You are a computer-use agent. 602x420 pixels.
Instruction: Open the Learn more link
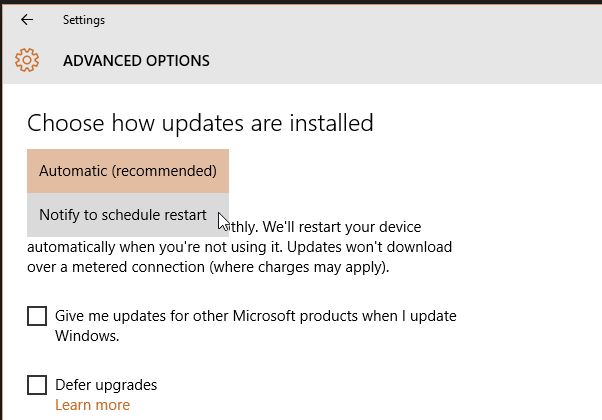[x=92, y=405]
